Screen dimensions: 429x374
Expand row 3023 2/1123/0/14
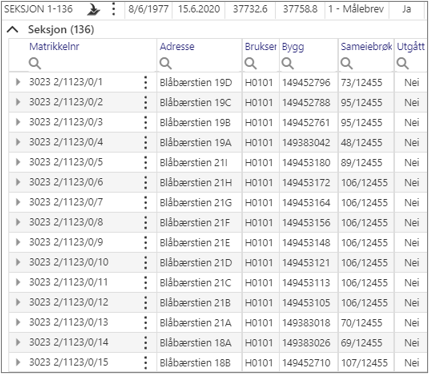click(18, 342)
